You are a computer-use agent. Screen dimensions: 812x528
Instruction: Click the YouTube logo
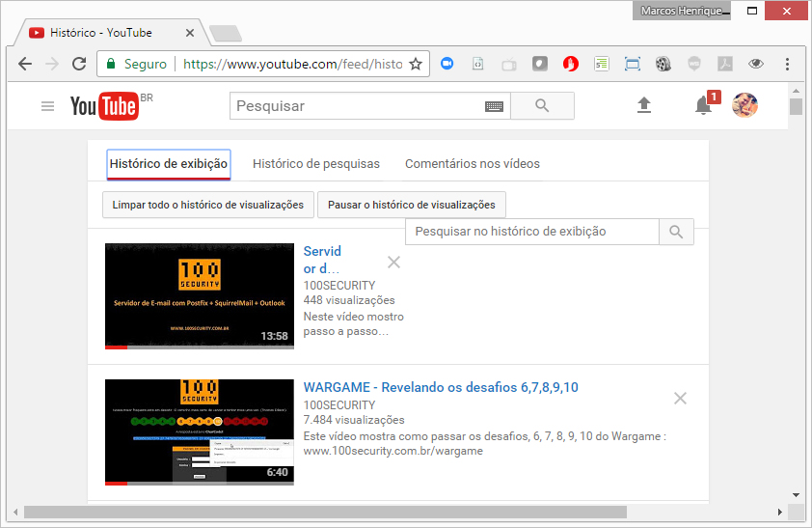pyautogui.click(x=104, y=106)
